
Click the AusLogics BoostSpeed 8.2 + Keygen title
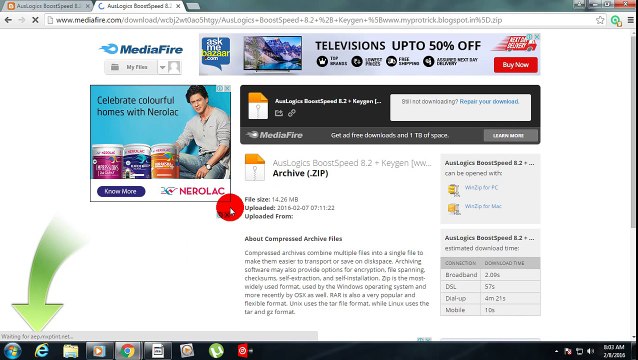coord(352,163)
